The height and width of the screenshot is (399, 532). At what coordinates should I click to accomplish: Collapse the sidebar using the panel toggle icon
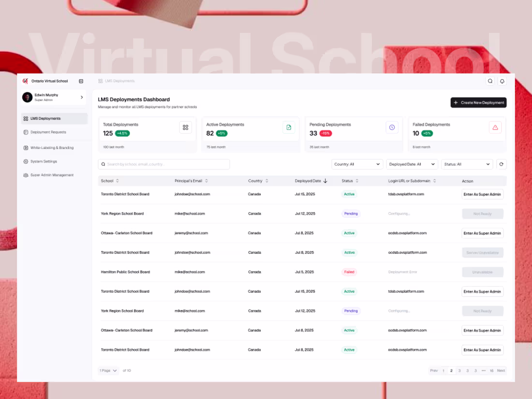point(80,81)
